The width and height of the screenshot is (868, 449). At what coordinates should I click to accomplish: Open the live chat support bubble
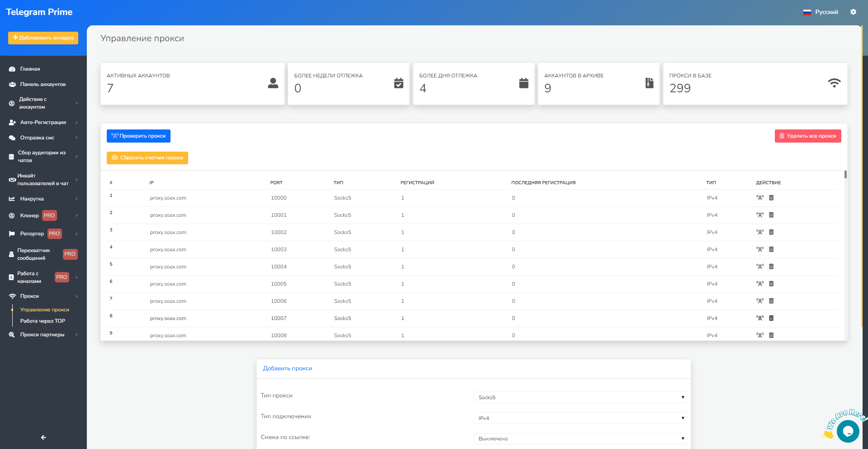click(x=848, y=431)
